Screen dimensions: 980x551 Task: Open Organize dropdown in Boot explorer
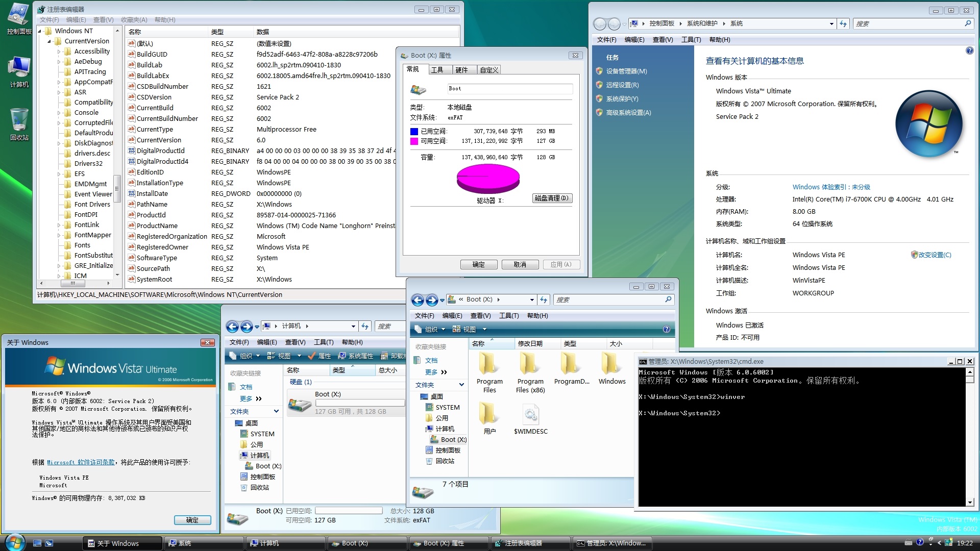coord(430,330)
